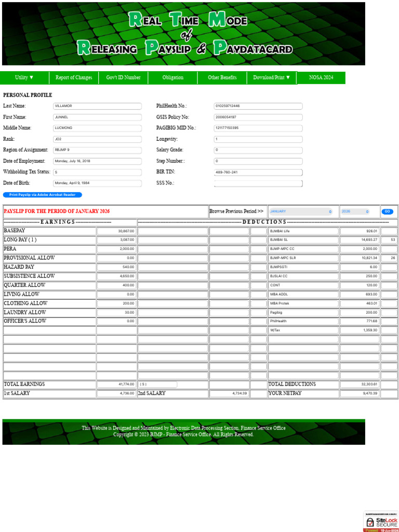Click the Region of Assignment field
Screen dimensions: 399x532
pyautogui.click(x=97, y=150)
